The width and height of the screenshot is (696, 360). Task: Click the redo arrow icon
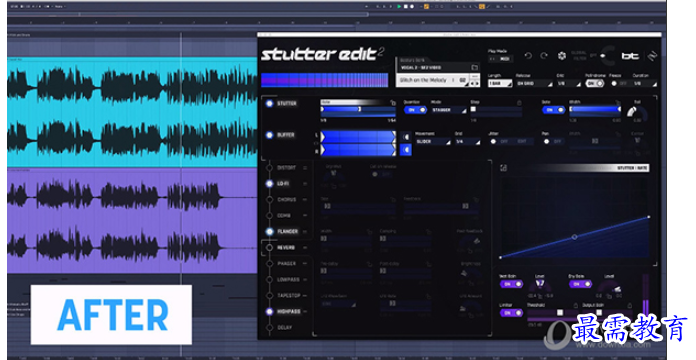click(544, 56)
